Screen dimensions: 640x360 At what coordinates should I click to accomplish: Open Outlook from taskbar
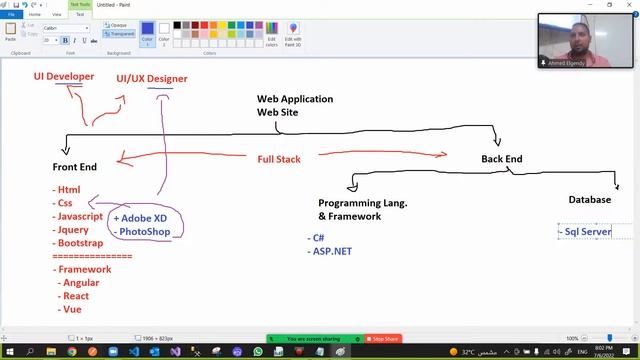coord(155,351)
